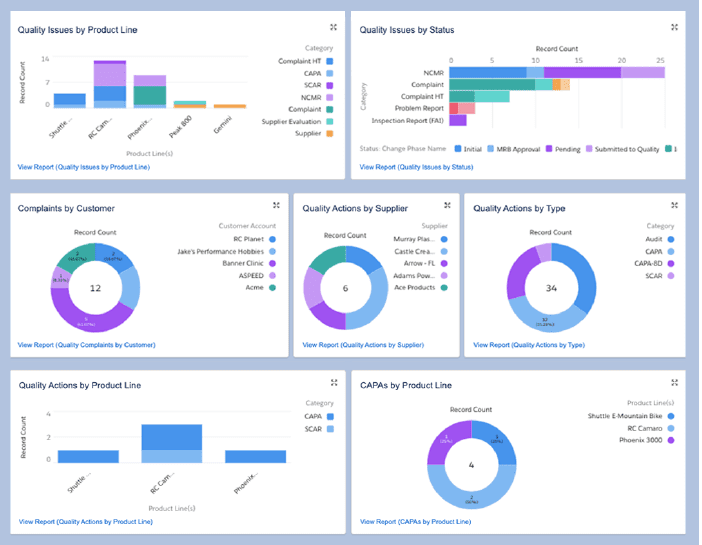Expand the Quality Actions by Product Line chart
The image size is (702, 545).
click(334, 382)
